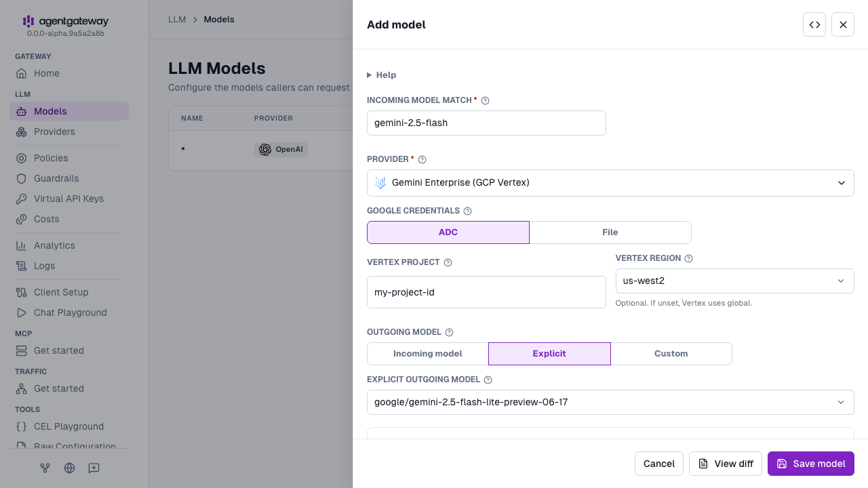Open the Provider dropdown
Screen dimensions: 868x488
610,183
